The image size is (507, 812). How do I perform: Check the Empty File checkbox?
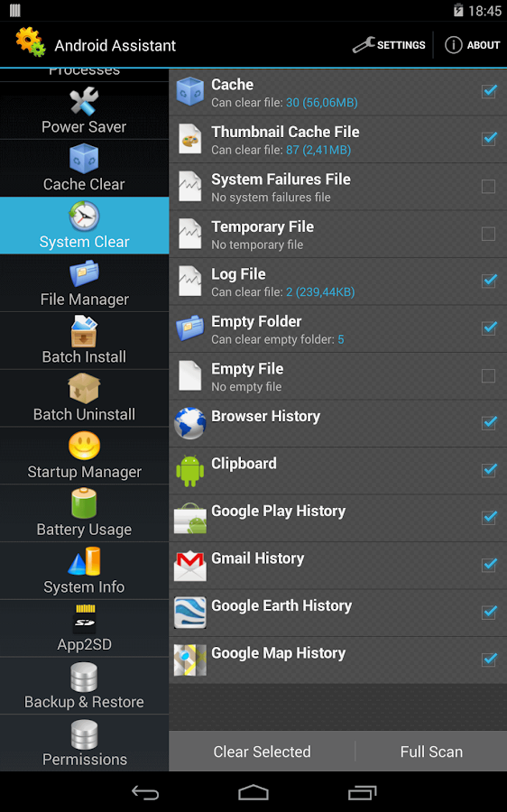pos(488,376)
